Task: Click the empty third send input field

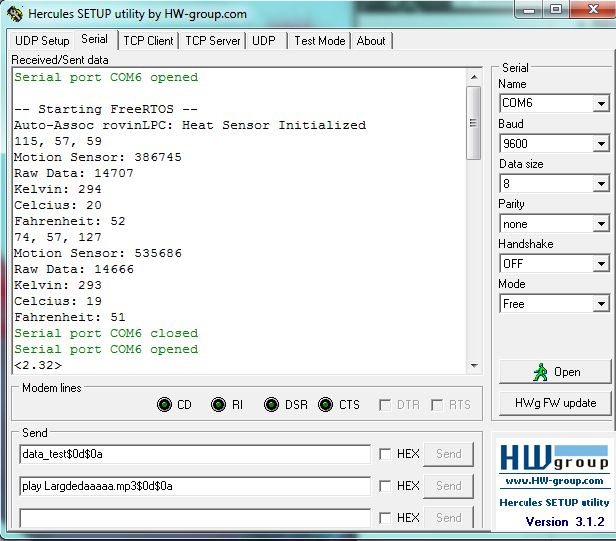Action: (x=195, y=518)
